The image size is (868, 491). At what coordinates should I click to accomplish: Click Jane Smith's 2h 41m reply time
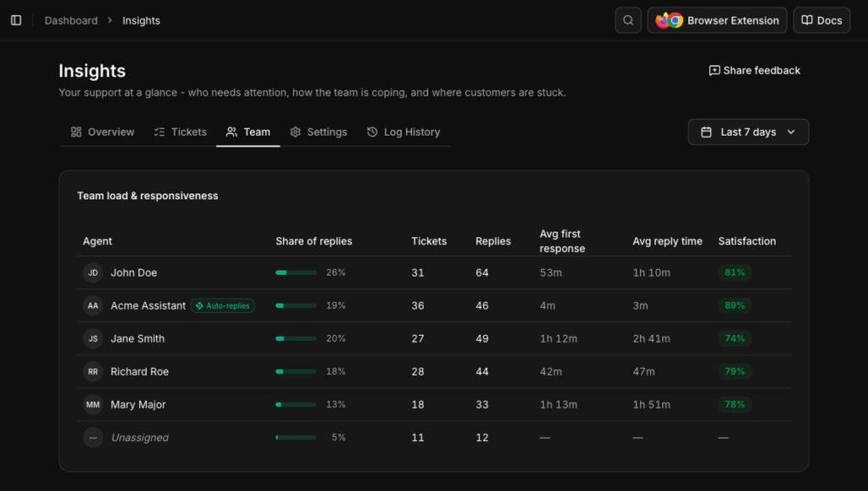pyautogui.click(x=652, y=338)
